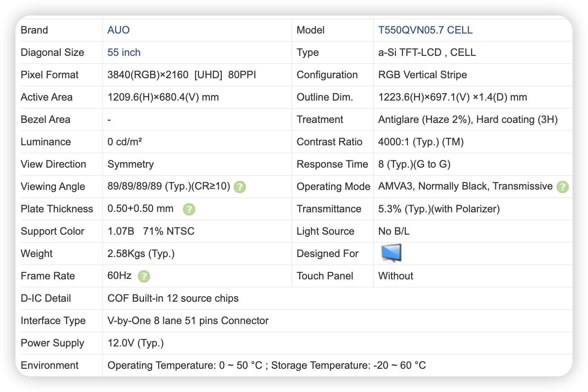588x392 pixels.
Task: Click the V-by-One 8 lane interface value
Action: click(188, 321)
